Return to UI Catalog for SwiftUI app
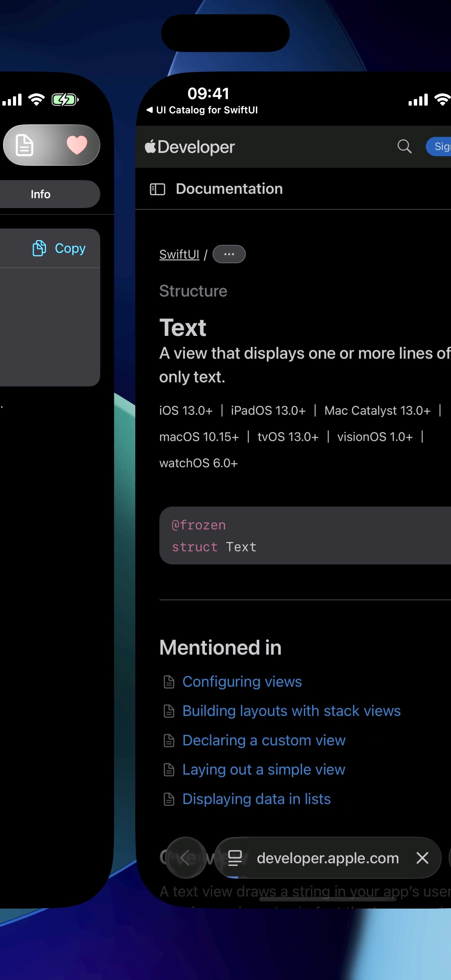Image resolution: width=451 pixels, height=980 pixels. point(202,110)
